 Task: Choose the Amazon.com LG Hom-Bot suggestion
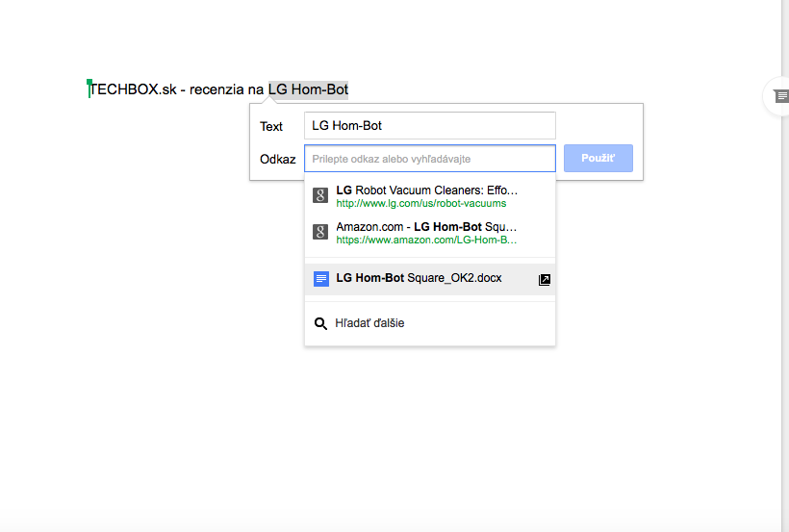tap(430, 233)
